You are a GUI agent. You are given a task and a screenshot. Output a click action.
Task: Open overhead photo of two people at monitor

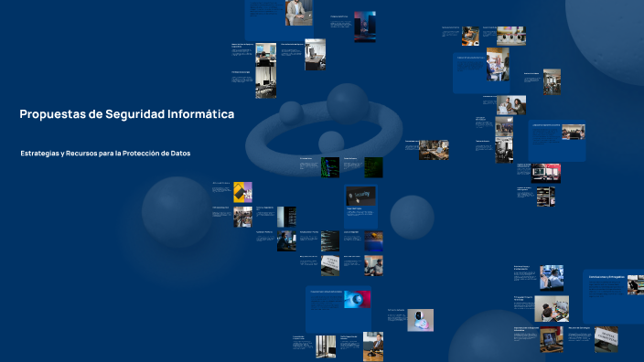(552, 309)
